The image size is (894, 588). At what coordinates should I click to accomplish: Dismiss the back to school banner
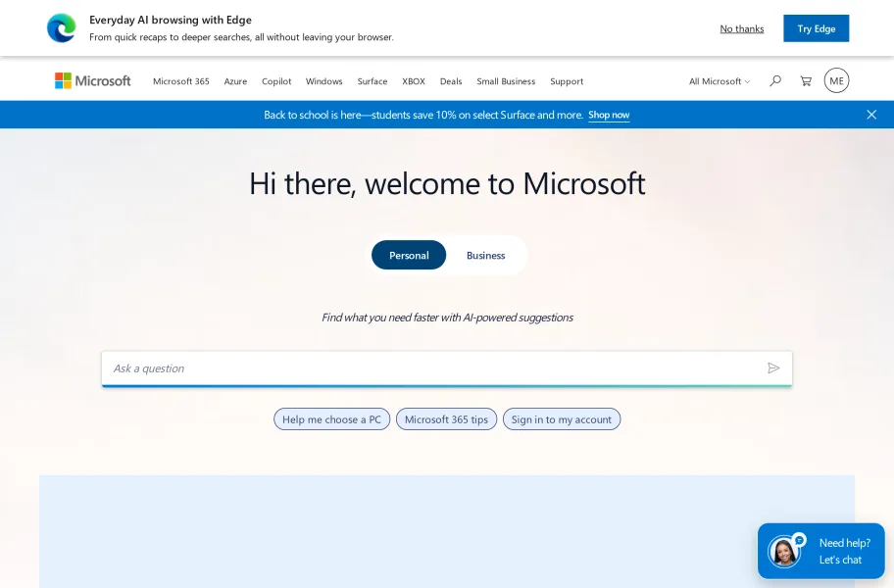[x=871, y=115]
